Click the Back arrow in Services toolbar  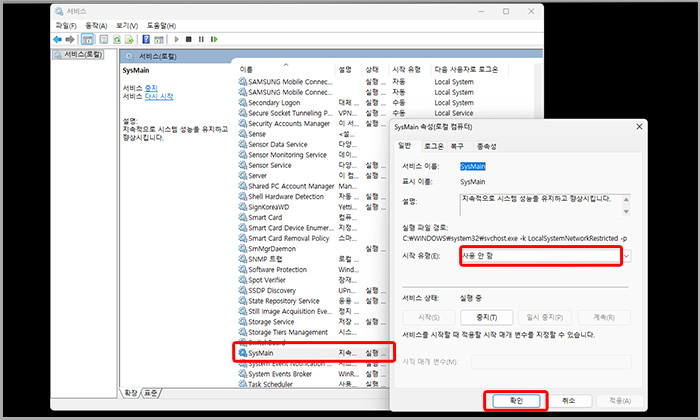coord(58,40)
